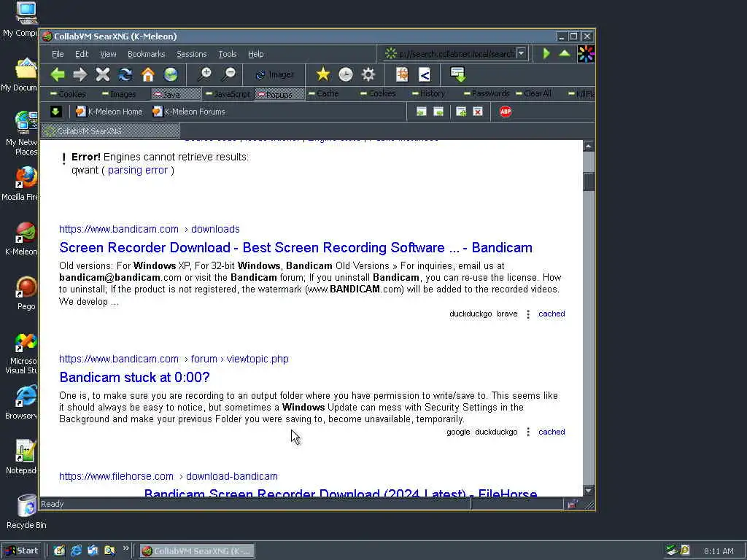
Task: Open Internet Explorer from quick launch
Action: click(x=76, y=551)
